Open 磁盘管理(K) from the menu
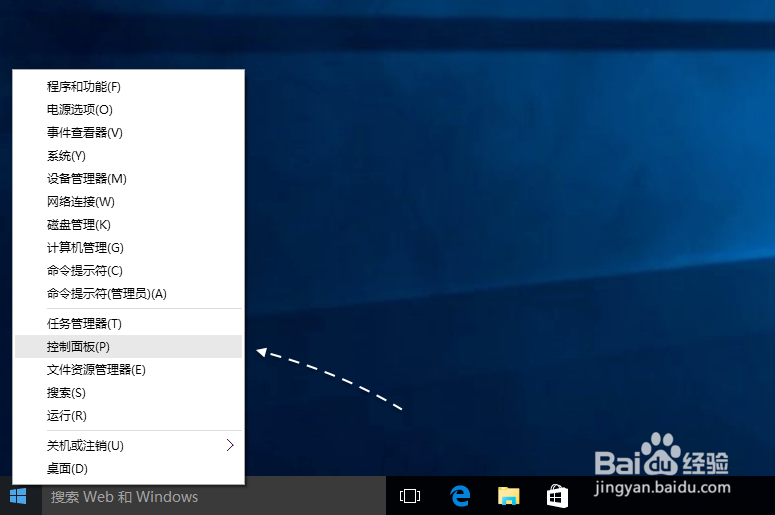This screenshot has width=775, height=515. (129, 225)
